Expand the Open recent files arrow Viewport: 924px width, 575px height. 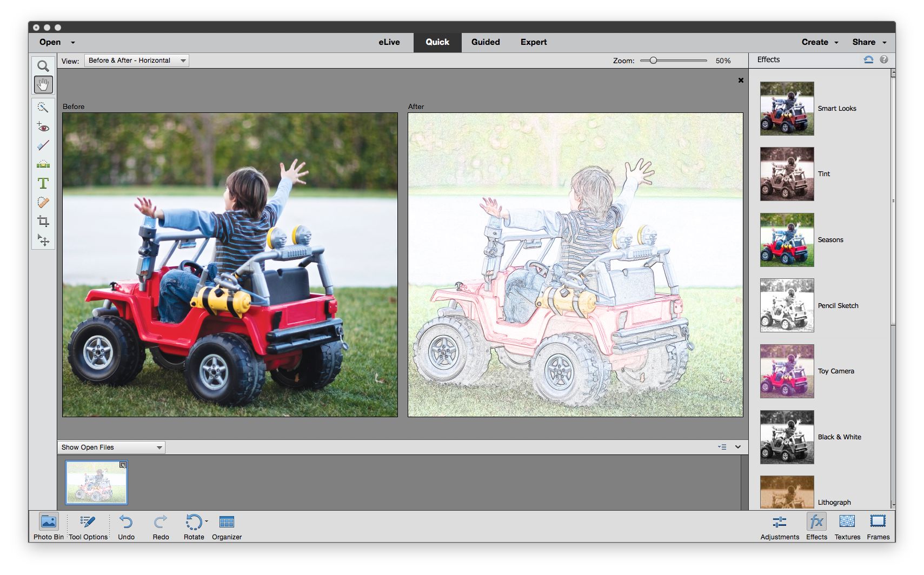(x=73, y=43)
